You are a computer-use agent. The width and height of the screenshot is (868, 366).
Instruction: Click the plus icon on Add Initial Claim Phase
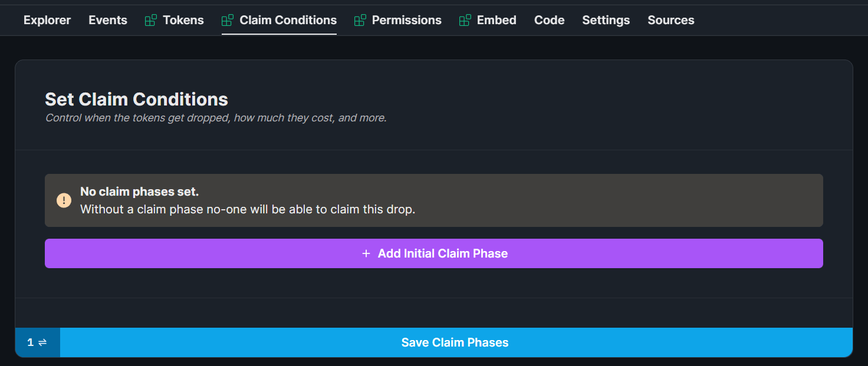point(366,253)
